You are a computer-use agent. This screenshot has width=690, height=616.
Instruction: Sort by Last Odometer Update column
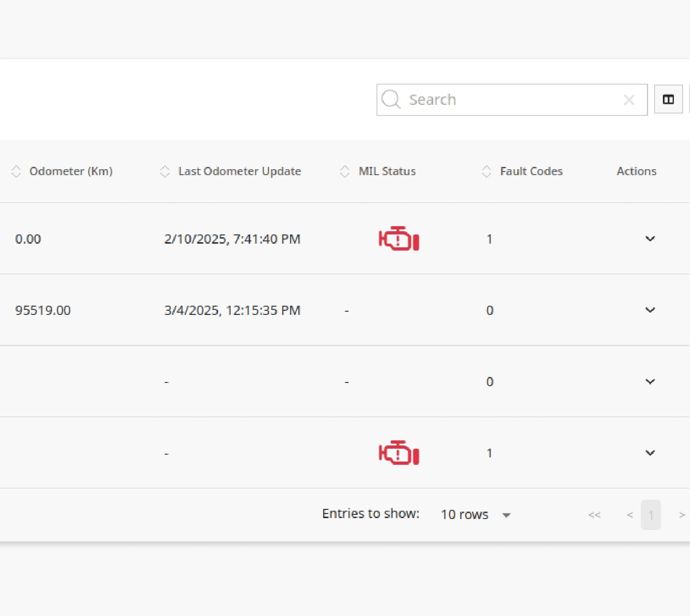point(230,171)
